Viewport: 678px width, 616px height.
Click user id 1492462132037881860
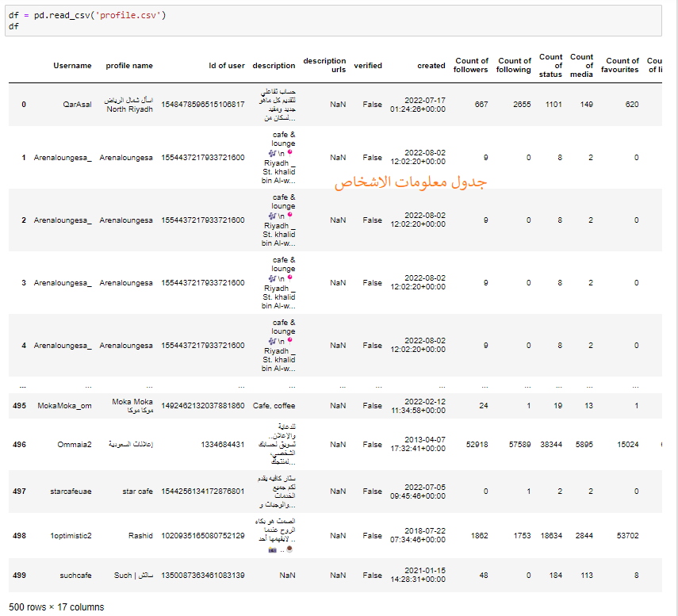pos(203,406)
